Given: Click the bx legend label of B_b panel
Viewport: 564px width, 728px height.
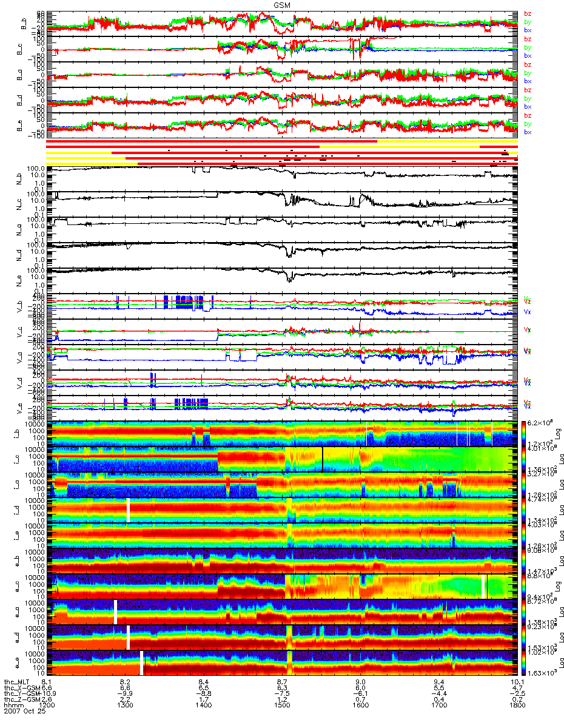Looking at the screenshot, I should [528, 30].
